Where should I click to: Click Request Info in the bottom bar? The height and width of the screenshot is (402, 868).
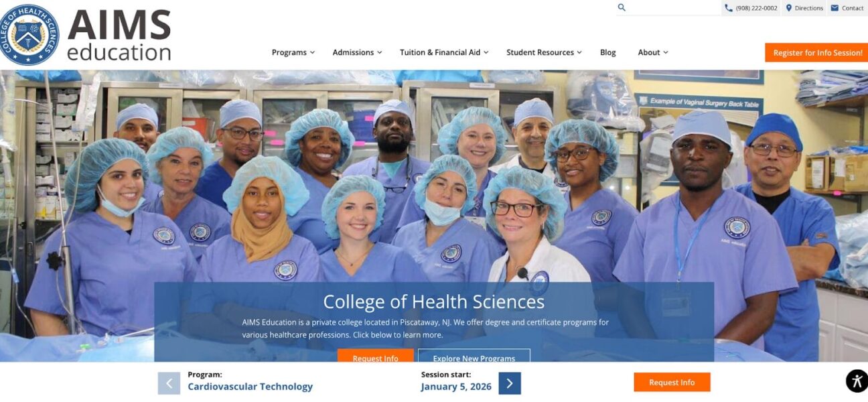point(672,383)
